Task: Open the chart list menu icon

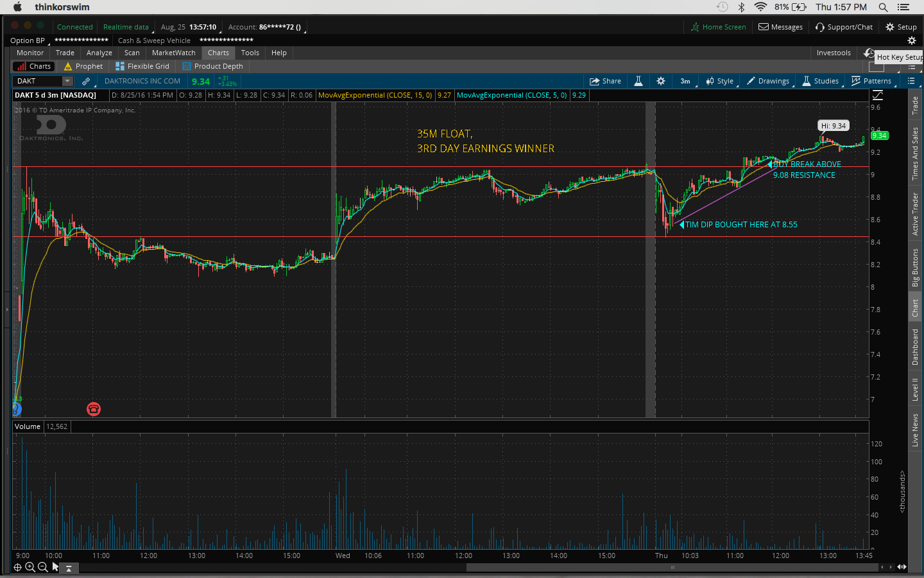Action: (911, 81)
